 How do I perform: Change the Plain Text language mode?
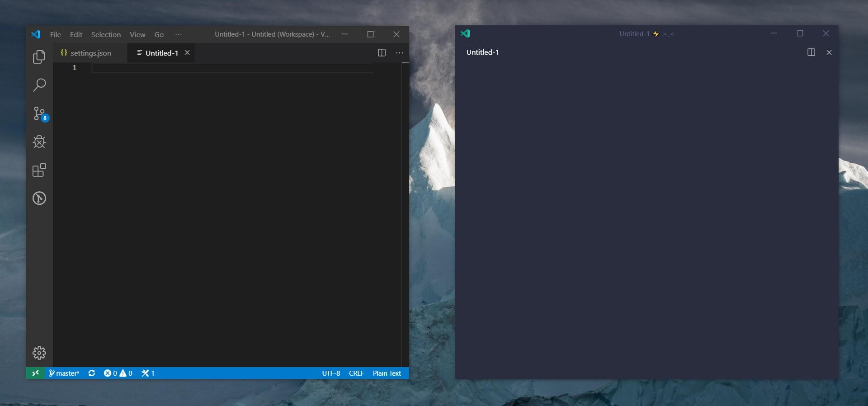[387, 373]
